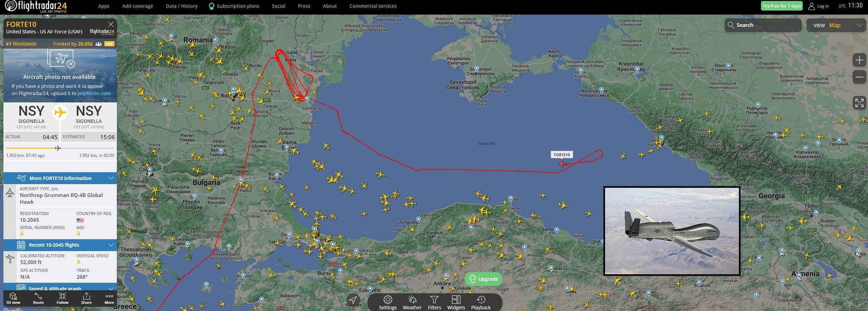Open the More options in flight panel
Viewport: 868px width, 311px height.
[x=109, y=298]
